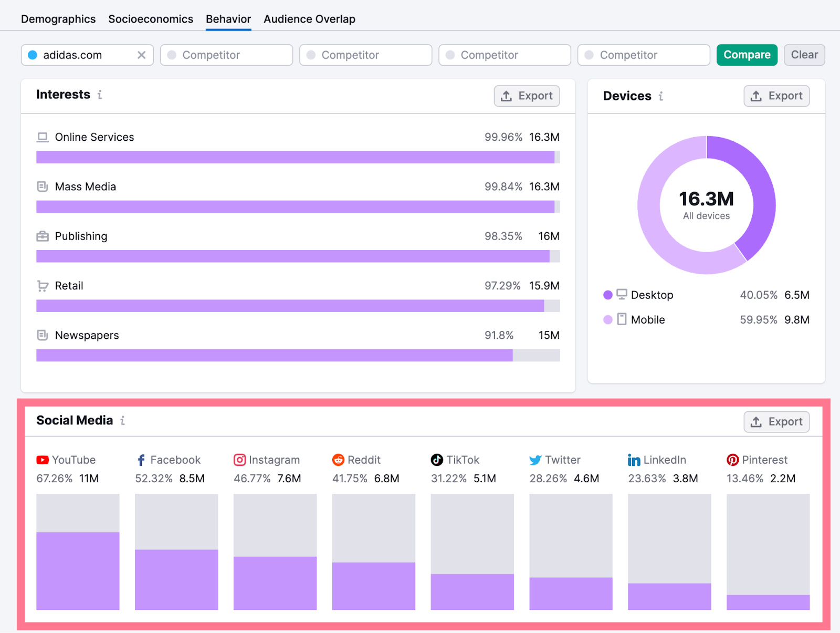
Task: Click the Reddit icon
Action: click(338, 460)
